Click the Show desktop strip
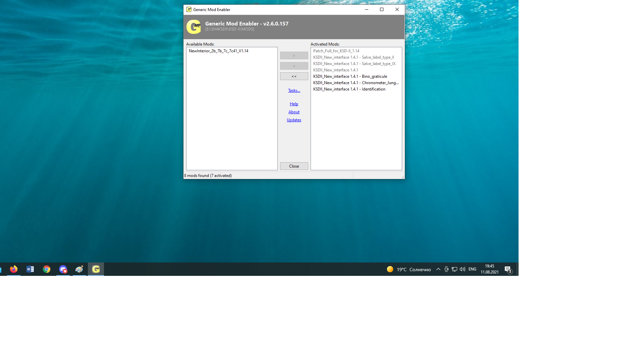 [x=518, y=269]
